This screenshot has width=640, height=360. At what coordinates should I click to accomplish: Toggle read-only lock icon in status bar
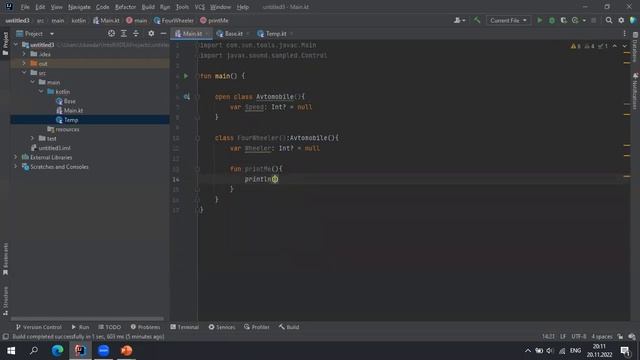(x=620, y=337)
